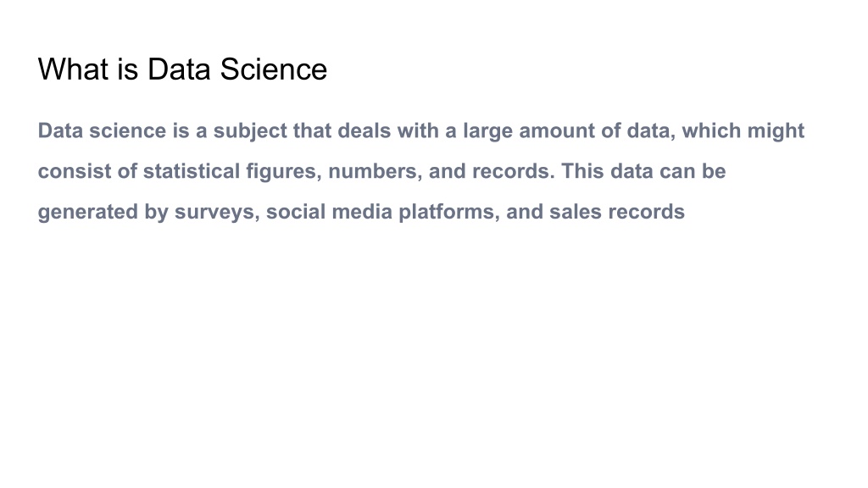Click the word 'platforms,' in the last line
868x488 pixels.
click(x=449, y=213)
